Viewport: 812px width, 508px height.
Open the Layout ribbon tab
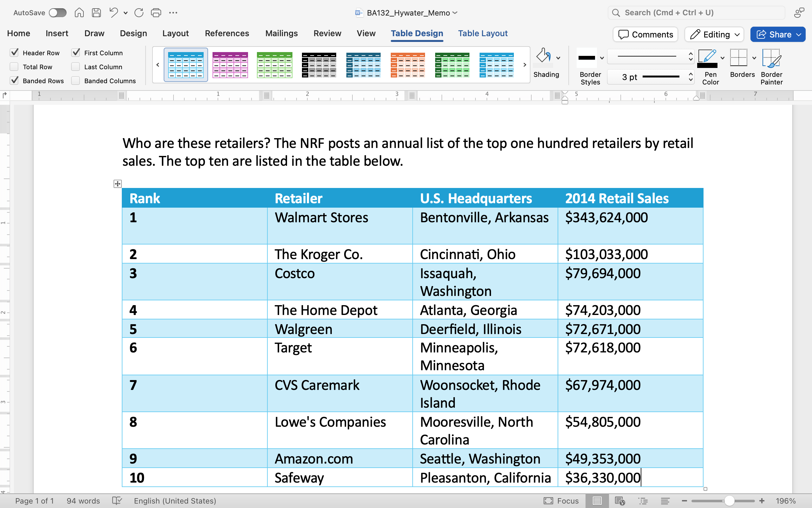[x=175, y=33]
